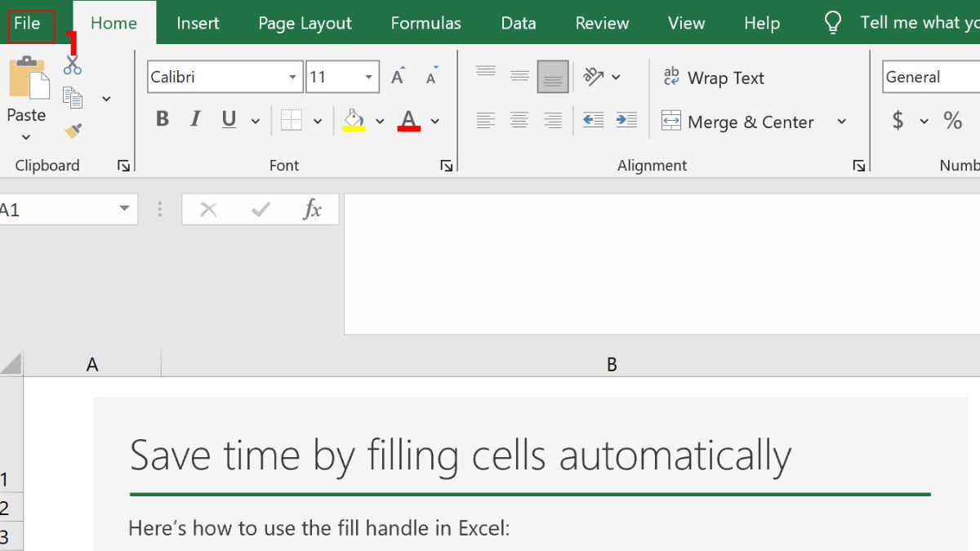This screenshot has width=980, height=551.
Task: Open the Font name dropdown
Action: [292, 76]
